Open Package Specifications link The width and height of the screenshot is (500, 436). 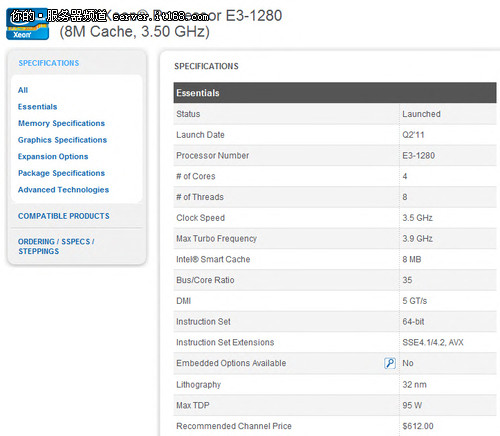tap(61, 173)
